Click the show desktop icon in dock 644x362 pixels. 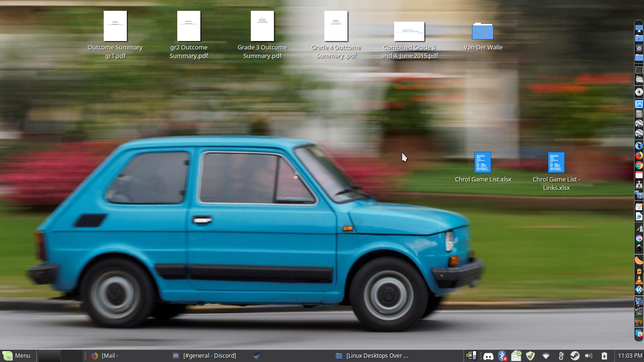pyautogui.click(x=639, y=28)
